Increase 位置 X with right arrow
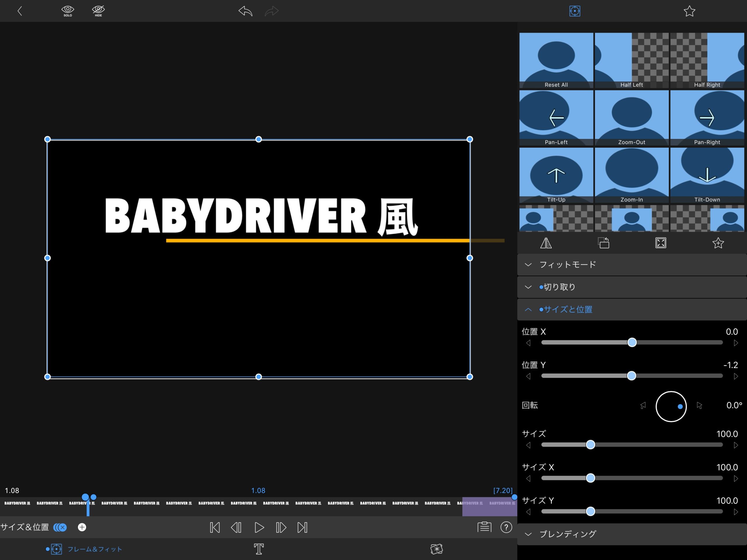Image resolution: width=747 pixels, height=560 pixels. [x=736, y=343]
